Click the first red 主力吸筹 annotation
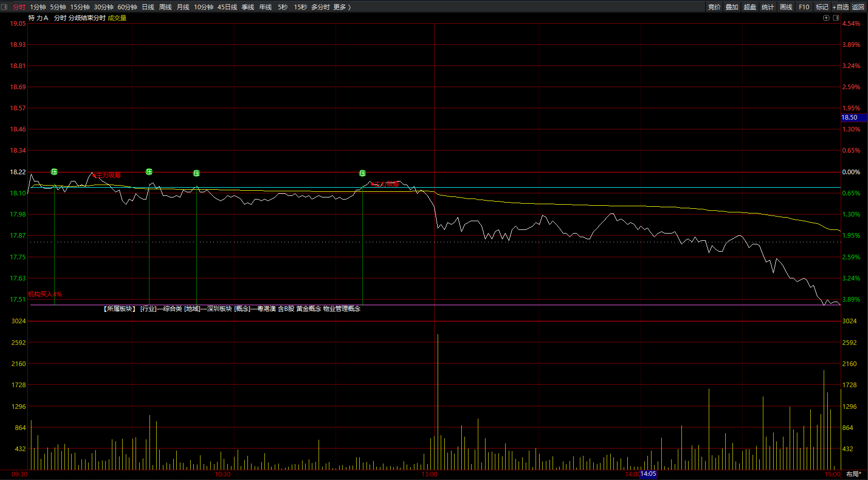 [x=108, y=175]
